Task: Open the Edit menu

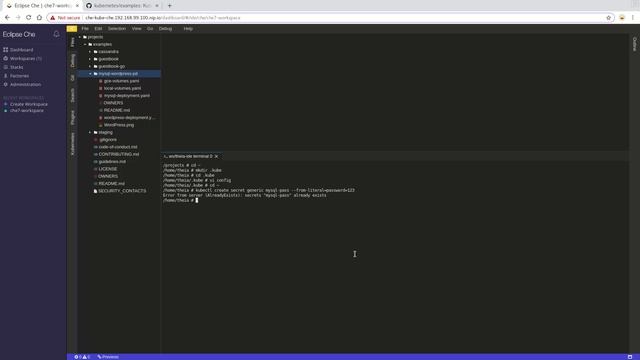Action: tap(98, 29)
